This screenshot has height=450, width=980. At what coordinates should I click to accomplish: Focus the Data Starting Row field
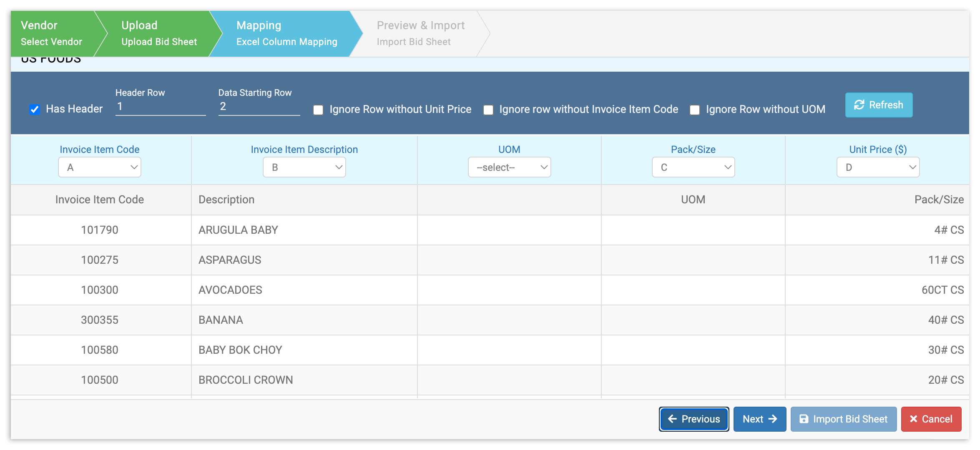coord(259,107)
